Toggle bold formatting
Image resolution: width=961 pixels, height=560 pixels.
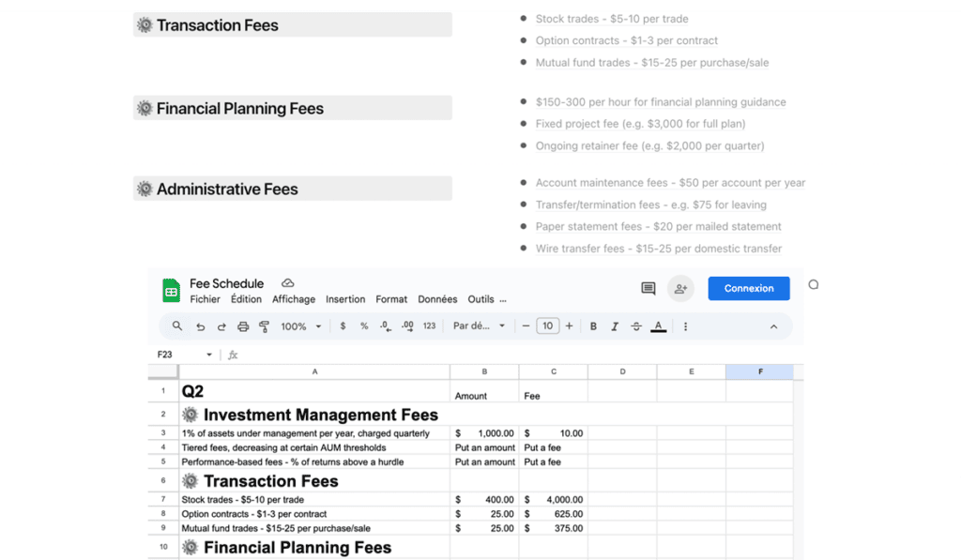click(x=593, y=326)
